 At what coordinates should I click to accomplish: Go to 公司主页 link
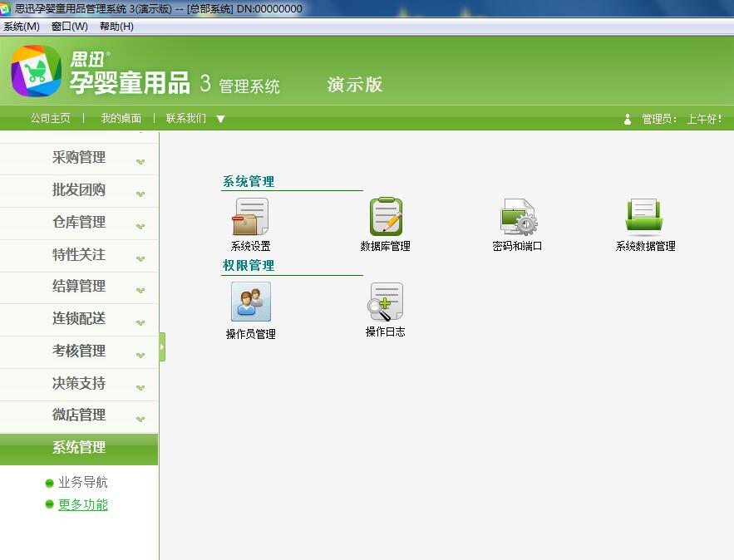pyautogui.click(x=50, y=118)
